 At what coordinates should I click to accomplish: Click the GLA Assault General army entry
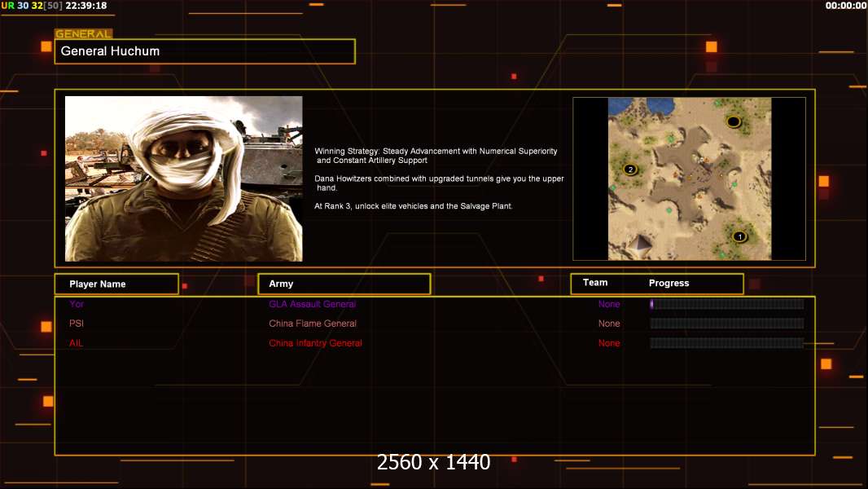[312, 304]
